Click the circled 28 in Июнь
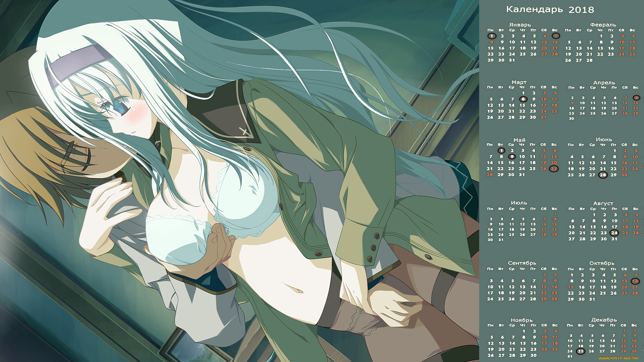This screenshot has height=362, width=644. pyautogui.click(x=603, y=175)
